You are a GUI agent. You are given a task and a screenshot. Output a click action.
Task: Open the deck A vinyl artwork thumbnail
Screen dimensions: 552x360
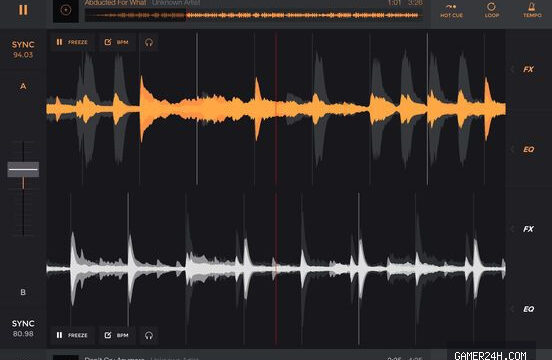pos(66,10)
